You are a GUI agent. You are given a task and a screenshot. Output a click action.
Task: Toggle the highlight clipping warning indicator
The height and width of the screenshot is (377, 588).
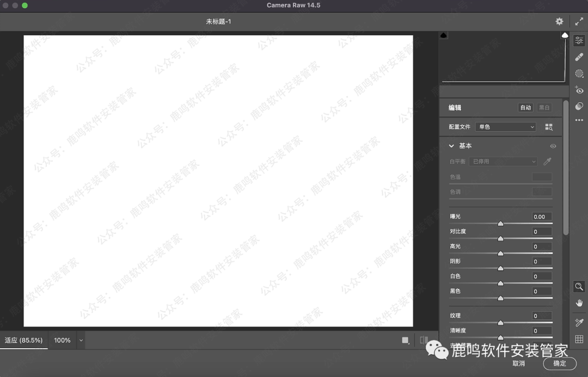565,35
